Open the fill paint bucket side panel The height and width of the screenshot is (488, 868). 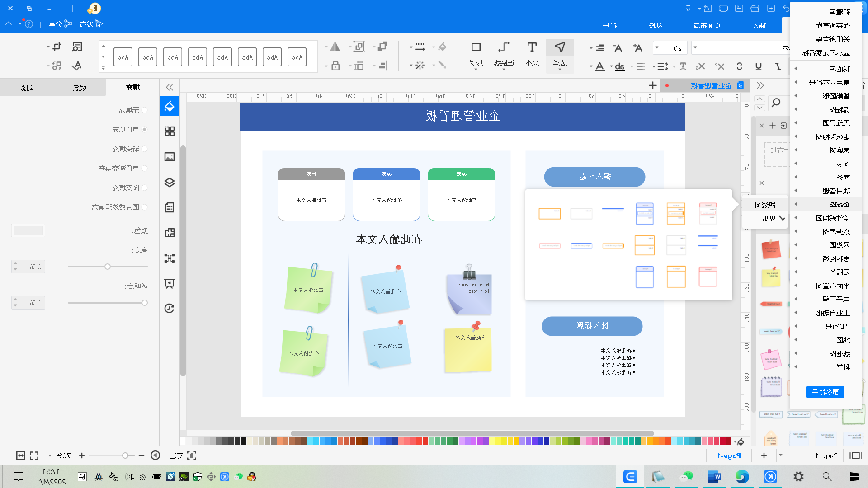coord(170,106)
